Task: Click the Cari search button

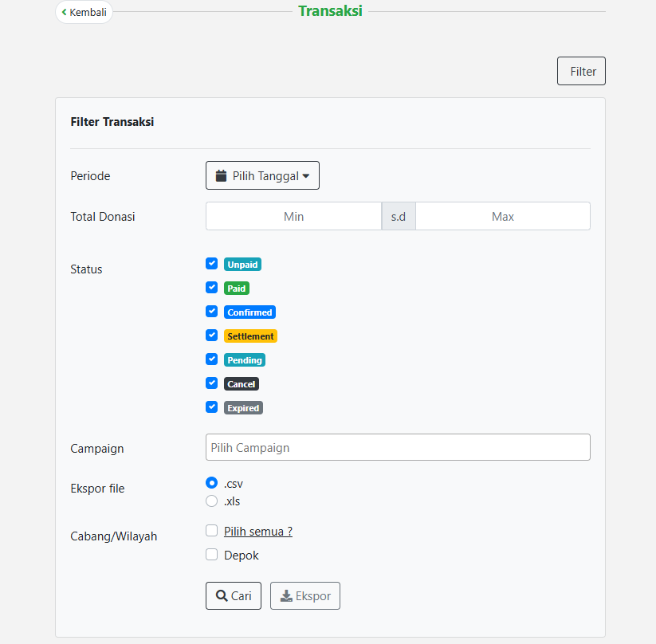Action: point(233,595)
